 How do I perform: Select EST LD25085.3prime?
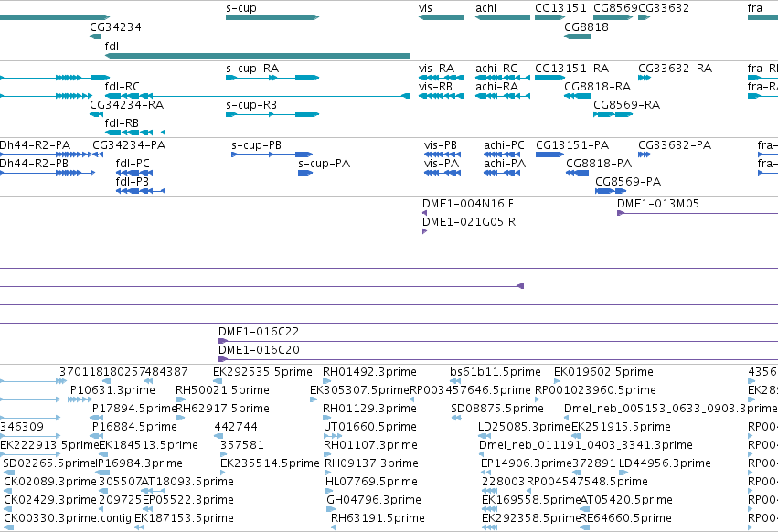(x=524, y=427)
